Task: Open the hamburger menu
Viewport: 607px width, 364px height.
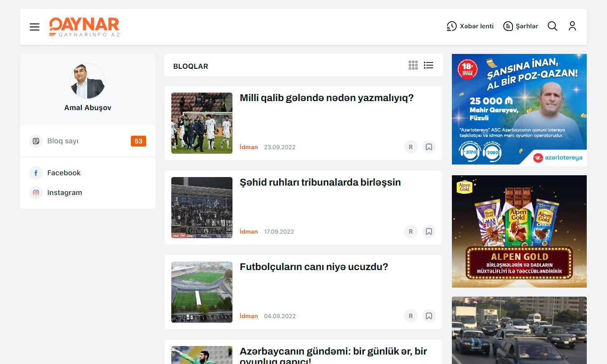Action: click(x=35, y=27)
